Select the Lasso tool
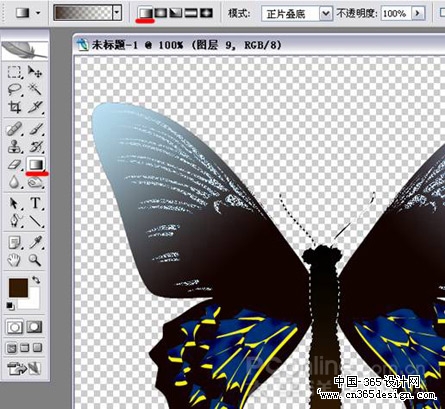The height and width of the screenshot is (409, 445). (x=14, y=90)
